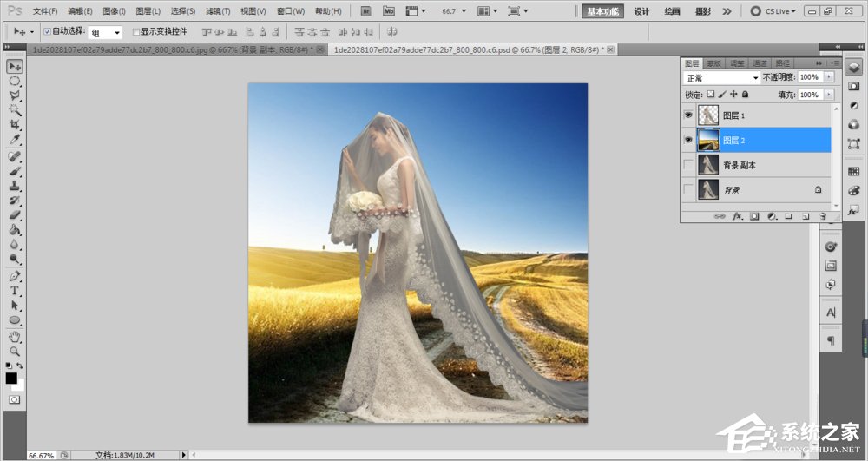Screen dimensions: 868x461
Task: Select the Hand tool
Action: tap(15, 337)
